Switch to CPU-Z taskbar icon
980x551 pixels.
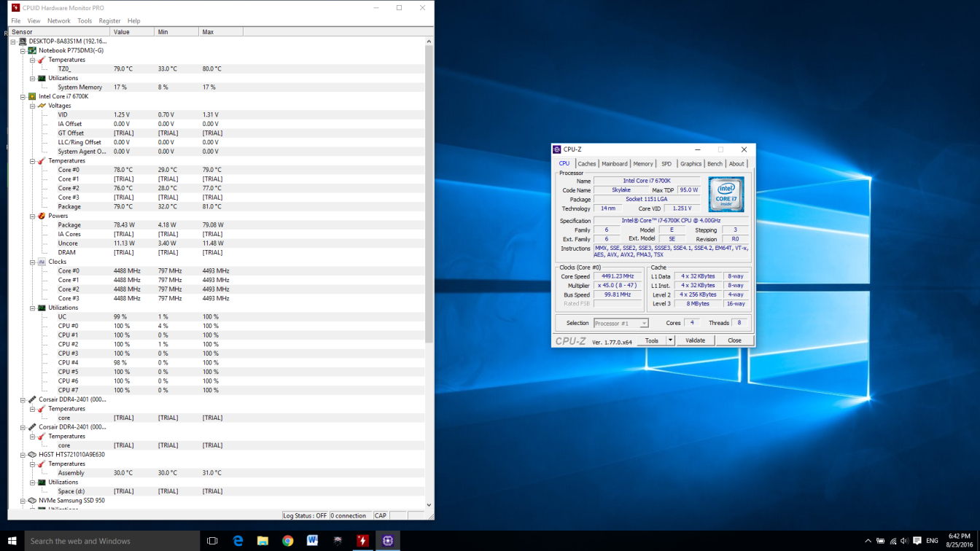[387, 541]
